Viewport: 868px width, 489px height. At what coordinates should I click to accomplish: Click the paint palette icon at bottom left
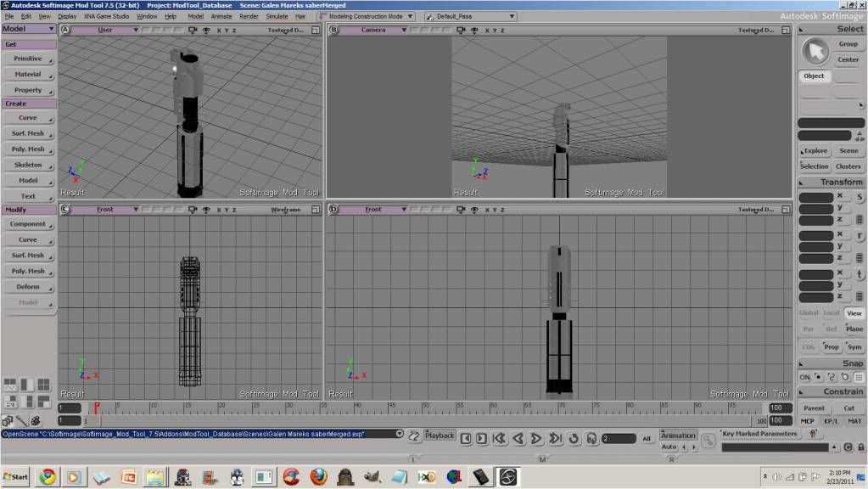(x=35, y=421)
